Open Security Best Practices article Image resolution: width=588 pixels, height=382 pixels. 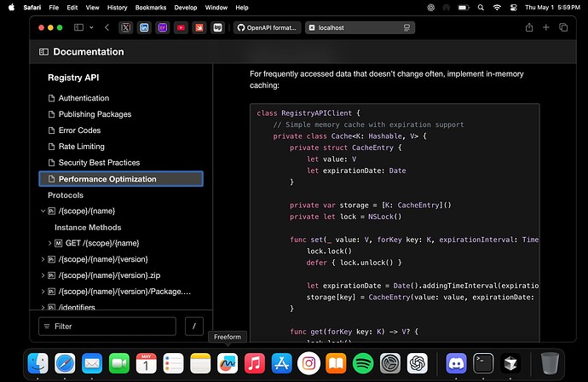coord(99,163)
